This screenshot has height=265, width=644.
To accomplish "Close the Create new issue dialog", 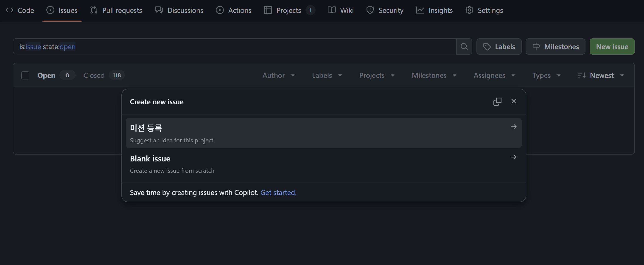I will (x=513, y=101).
